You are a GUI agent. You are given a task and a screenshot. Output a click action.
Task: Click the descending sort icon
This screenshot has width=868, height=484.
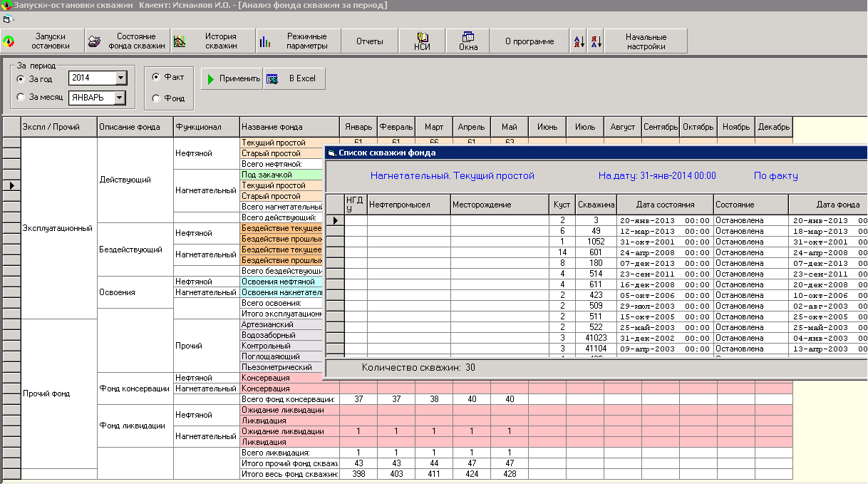pyautogui.click(x=596, y=41)
